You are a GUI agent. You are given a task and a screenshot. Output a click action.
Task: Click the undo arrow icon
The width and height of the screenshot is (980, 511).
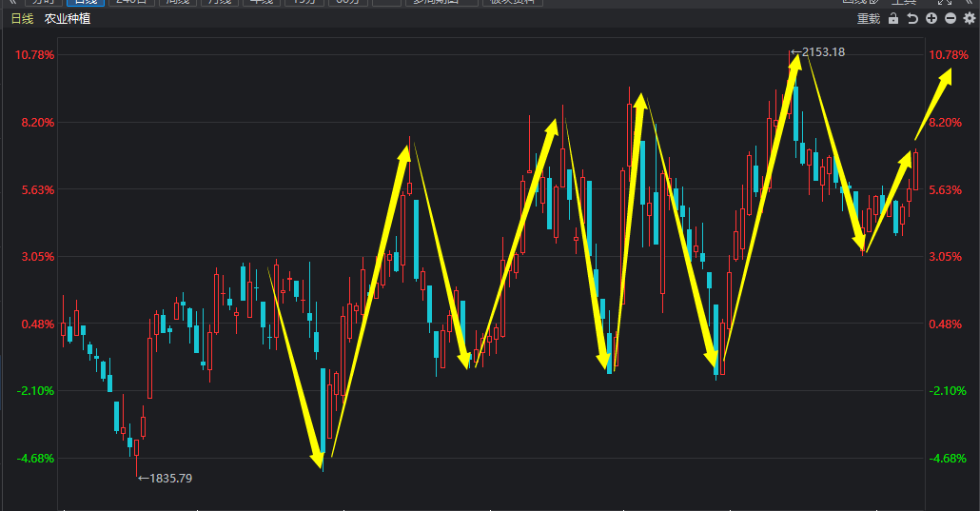(x=912, y=19)
